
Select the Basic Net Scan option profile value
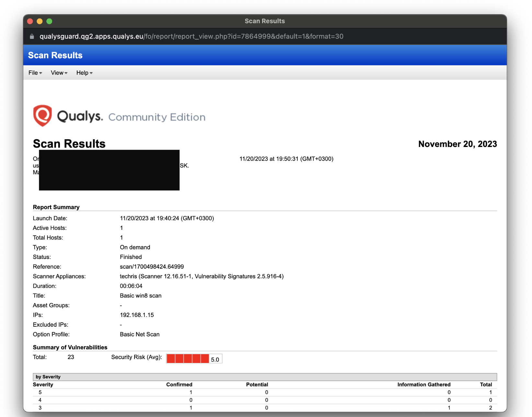[x=140, y=334]
